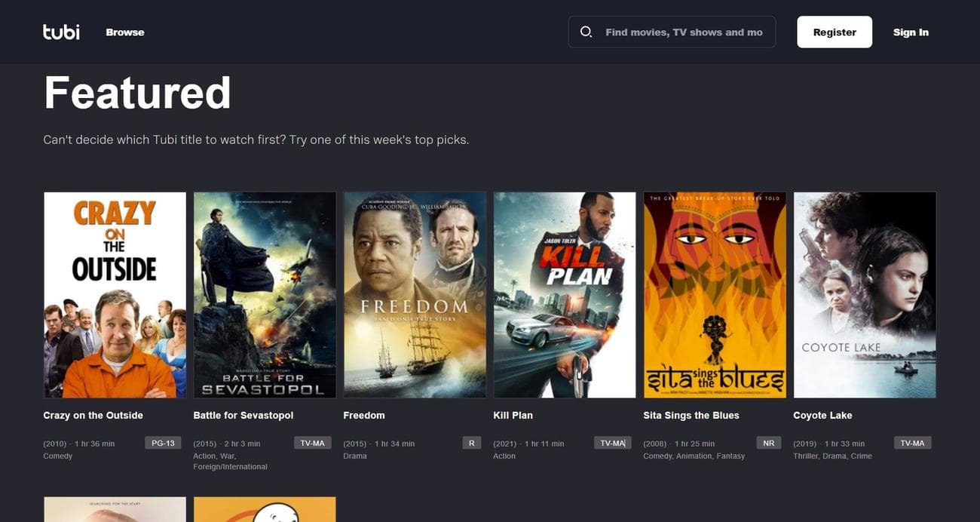980x522 pixels.
Task: Open the Crazy on the Outside poster
Action: (115, 294)
